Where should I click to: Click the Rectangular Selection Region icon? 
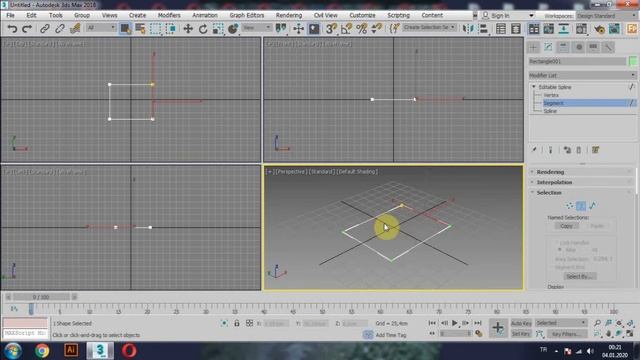coord(156,29)
